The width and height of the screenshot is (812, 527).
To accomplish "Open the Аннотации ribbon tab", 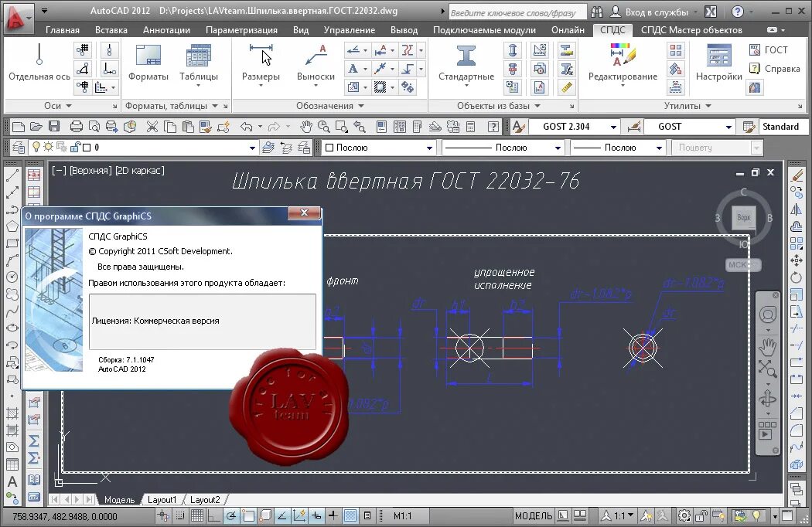I will click(x=166, y=30).
